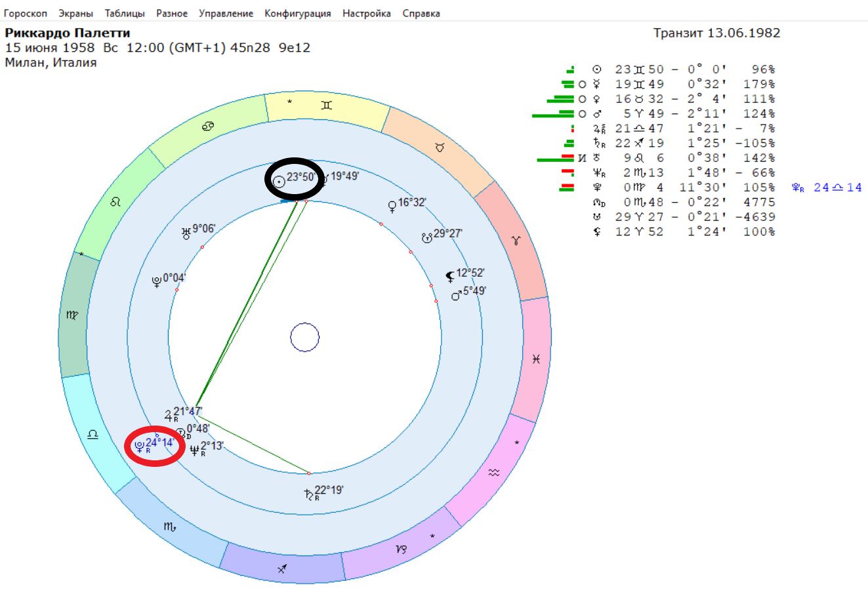The width and height of the screenshot is (868, 600).
Task: Click the 16°32' degree label in the chart
Action: tap(413, 202)
